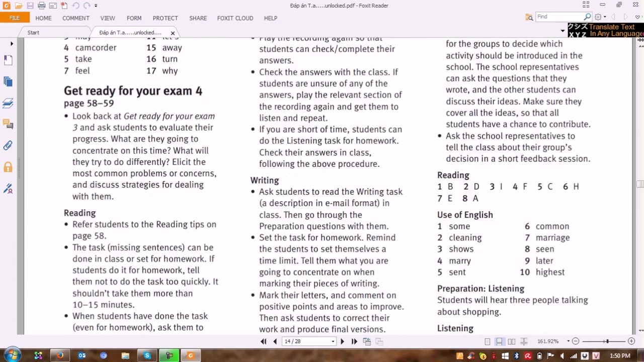Select Continuous page view mode
This screenshot has height=362, width=644.
tap(499, 341)
